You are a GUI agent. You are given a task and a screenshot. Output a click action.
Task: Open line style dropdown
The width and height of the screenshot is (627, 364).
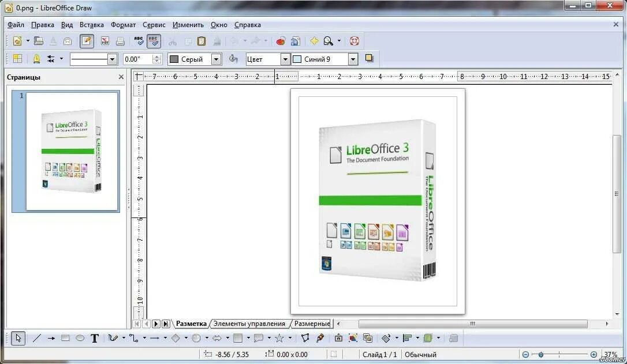pyautogui.click(x=113, y=59)
